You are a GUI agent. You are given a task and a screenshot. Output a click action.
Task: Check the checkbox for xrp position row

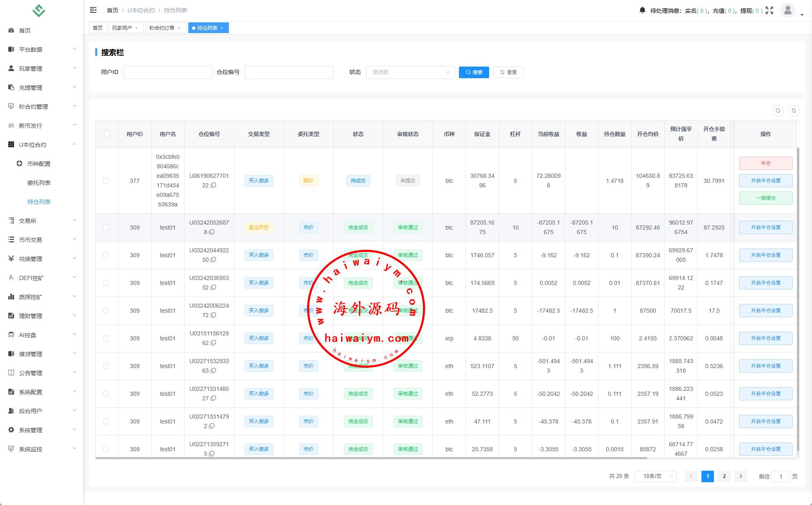[106, 338]
